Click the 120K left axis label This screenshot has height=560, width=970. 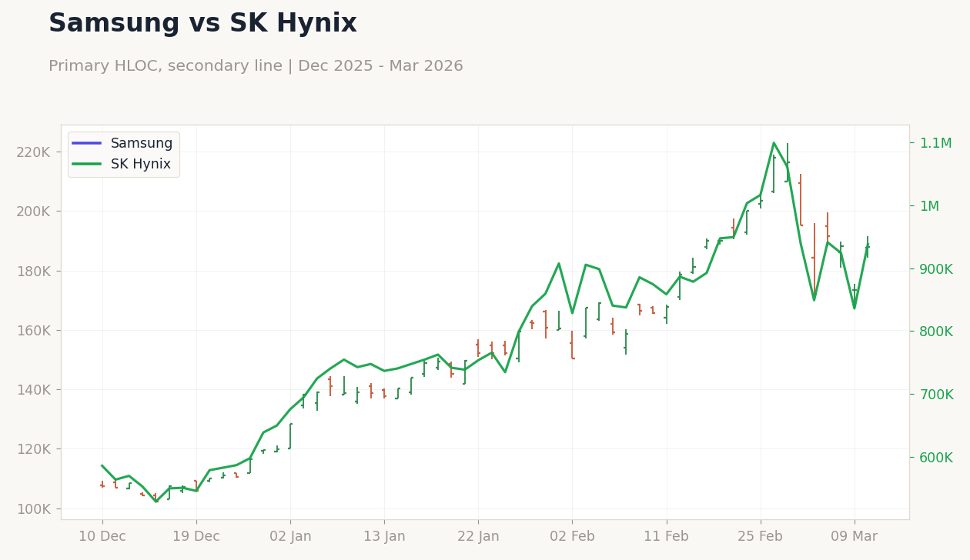[x=33, y=449]
